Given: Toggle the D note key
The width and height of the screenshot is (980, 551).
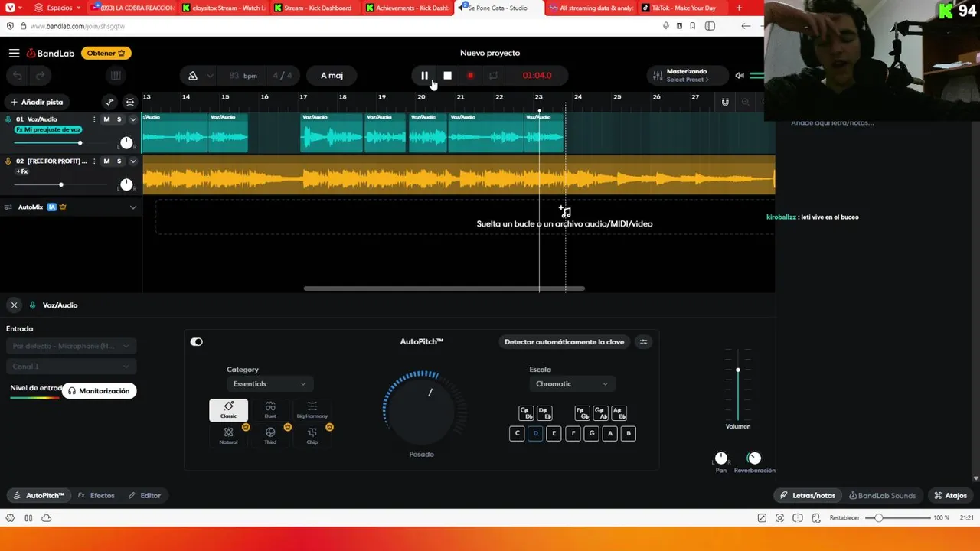Looking at the screenshot, I should click(535, 433).
